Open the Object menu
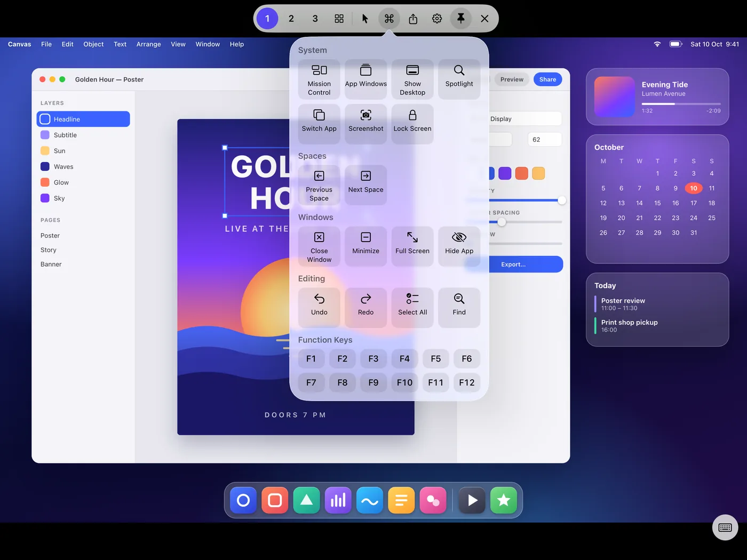747x560 pixels. click(93, 44)
